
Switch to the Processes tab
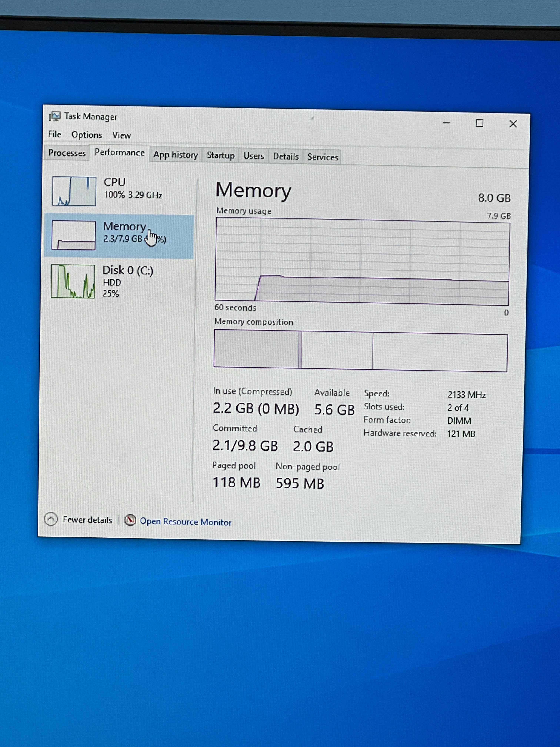(x=67, y=153)
